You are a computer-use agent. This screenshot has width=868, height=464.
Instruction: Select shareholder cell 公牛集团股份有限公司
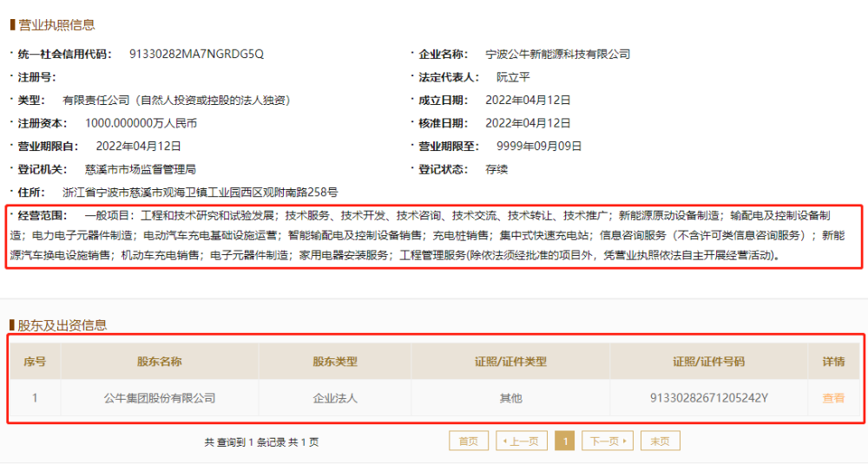pyautogui.click(x=160, y=398)
